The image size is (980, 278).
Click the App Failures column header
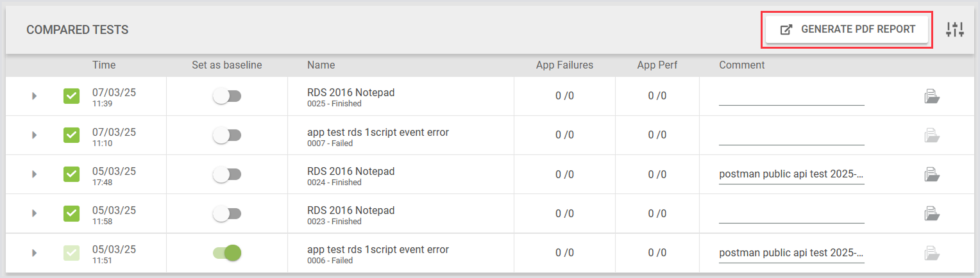pyautogui.click(x=564, y=65)
